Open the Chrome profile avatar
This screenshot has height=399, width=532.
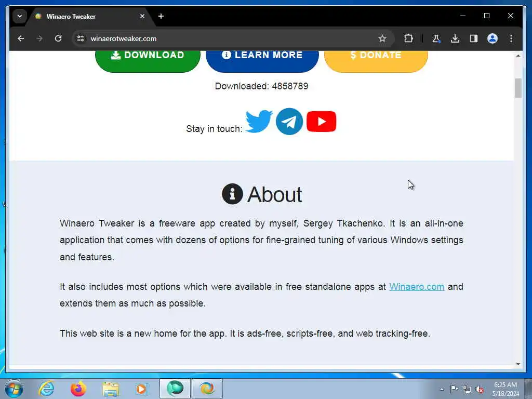click(x=493, y=38)
